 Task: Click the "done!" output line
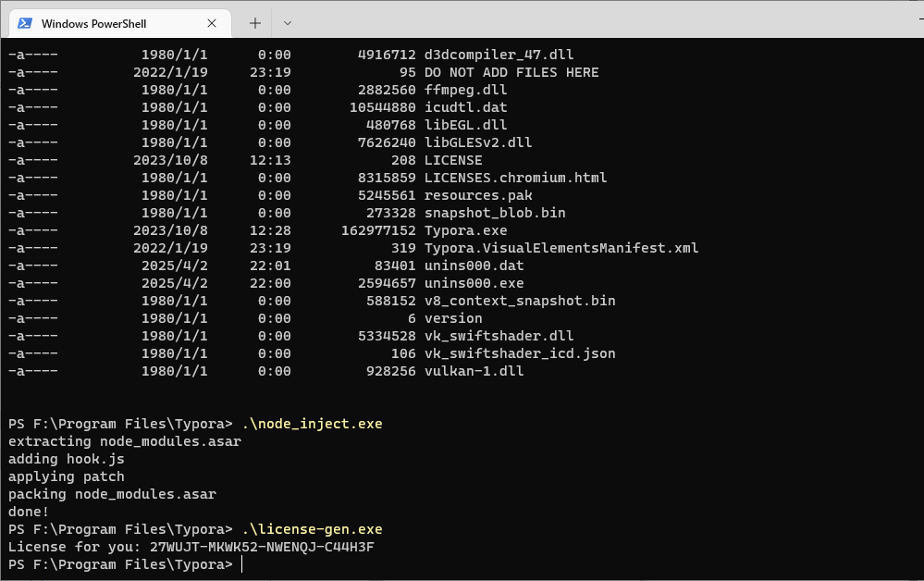coord(29,512)
